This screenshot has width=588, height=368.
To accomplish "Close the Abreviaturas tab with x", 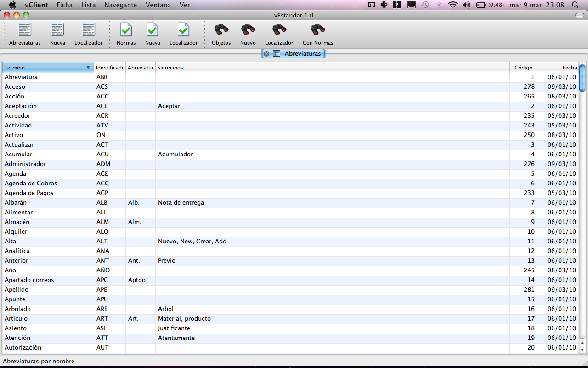I will [x=266, y=54].
